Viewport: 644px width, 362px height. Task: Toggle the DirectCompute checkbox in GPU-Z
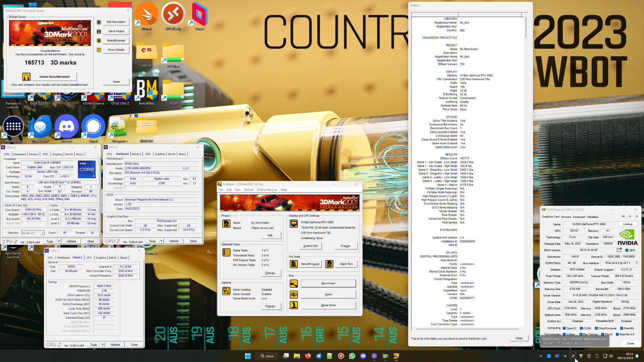tap(596, 328)
